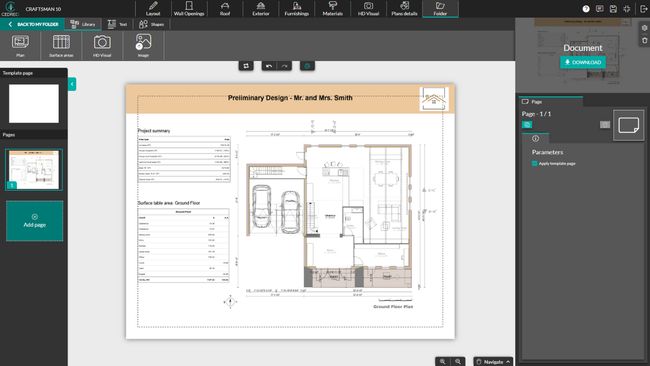
Task: Insert an Image from the library
Action: pos(143,45)
